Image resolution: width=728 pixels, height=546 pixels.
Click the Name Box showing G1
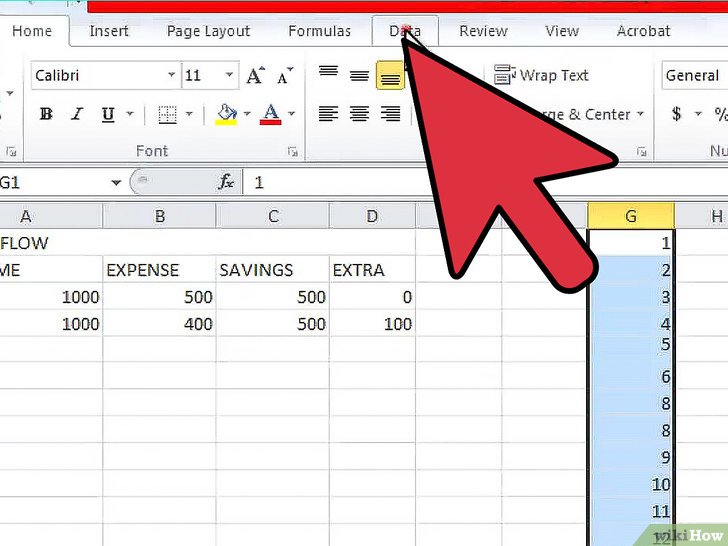point(53,182)
